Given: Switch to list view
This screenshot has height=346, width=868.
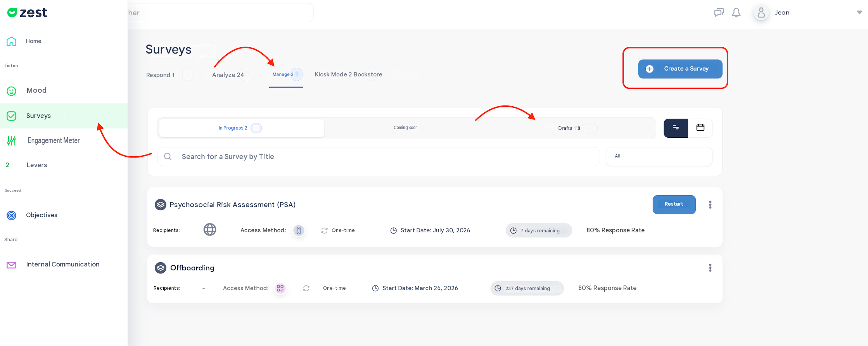Looking at the screenshot, I should pos(676,128).
